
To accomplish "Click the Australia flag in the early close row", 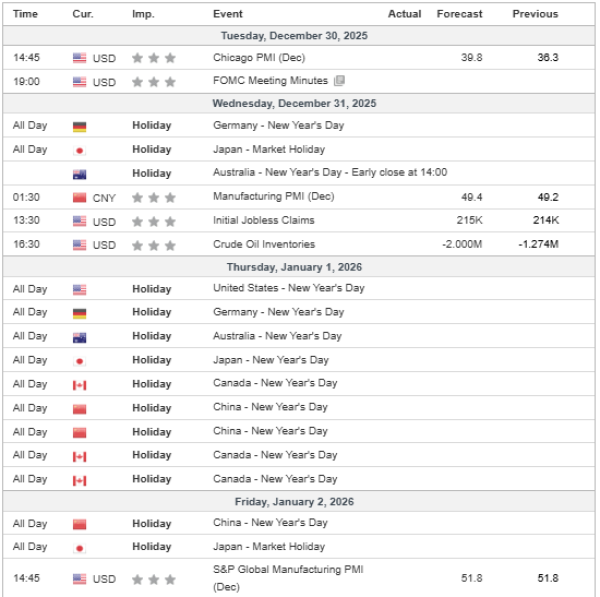I will pyautogui.click(x=80, y=174).
